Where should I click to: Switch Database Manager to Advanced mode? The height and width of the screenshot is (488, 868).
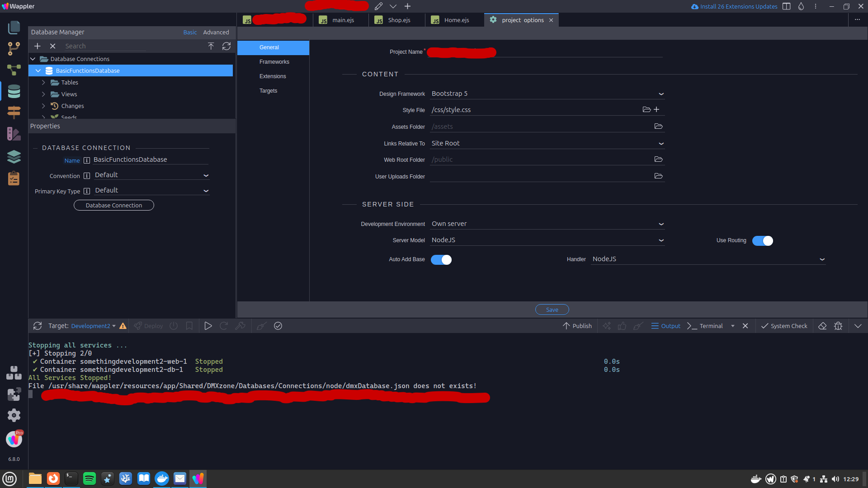[x=216, y=32]
